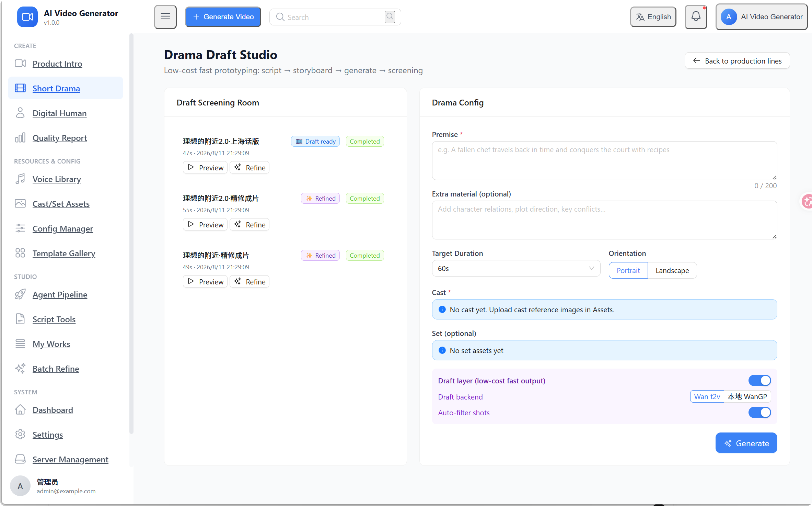Open the Quality Report page
The height and width of the screenshot is (506, 812).
[60, 138]
